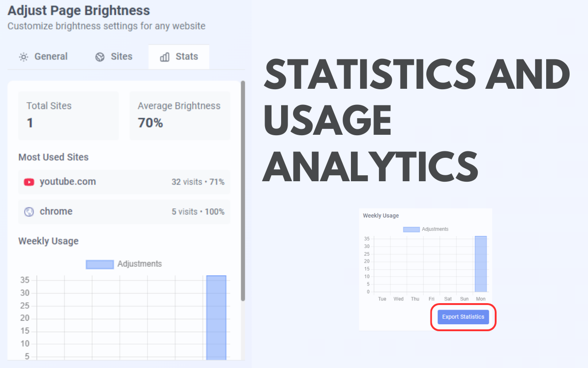
Task: Click the bar chart icon beside Stats
Action: [x=164, y=57]
